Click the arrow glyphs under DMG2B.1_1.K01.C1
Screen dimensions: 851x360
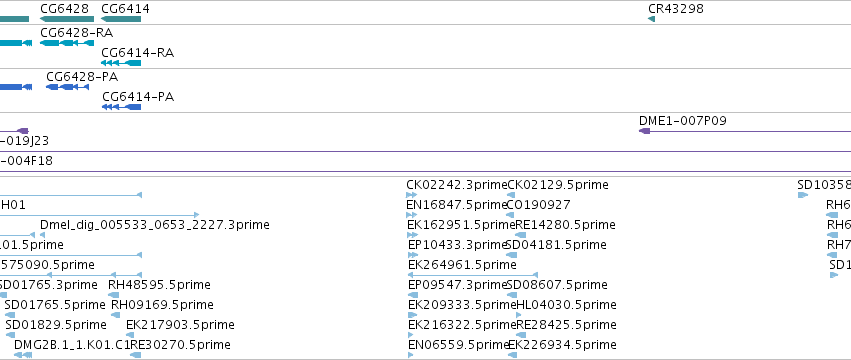point(23,355)
